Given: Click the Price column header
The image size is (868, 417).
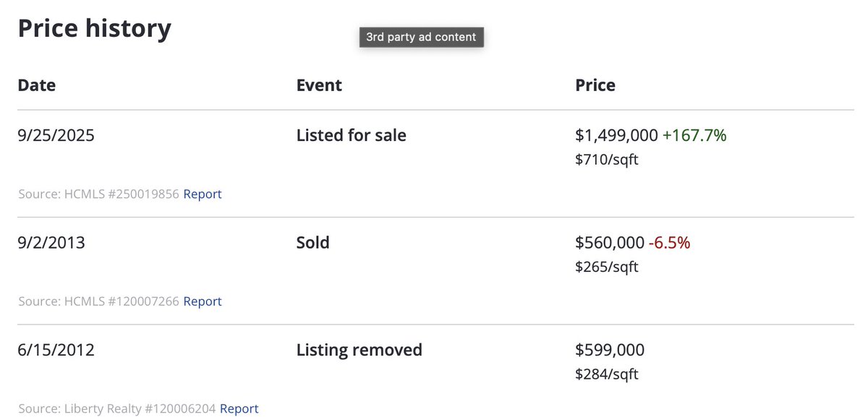Looking at the screenshot, I should pos(595,85).
